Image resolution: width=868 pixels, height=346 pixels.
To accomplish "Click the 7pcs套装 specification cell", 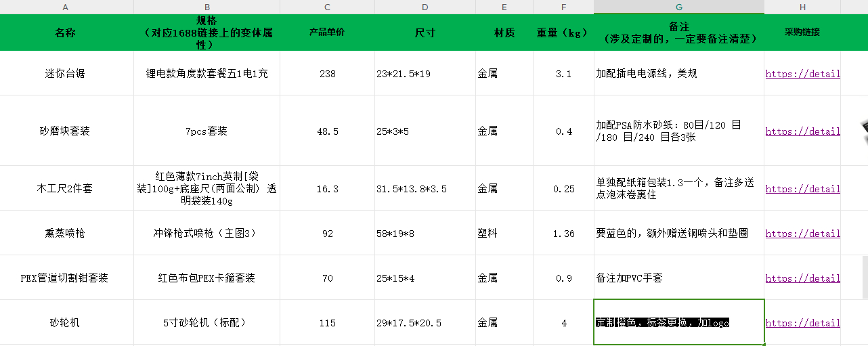I will 207,131.
